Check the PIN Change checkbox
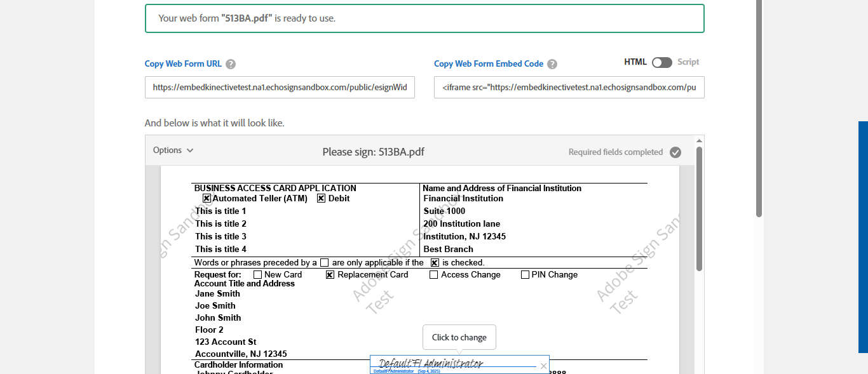868x374 pixels. (x=525, y=275)
